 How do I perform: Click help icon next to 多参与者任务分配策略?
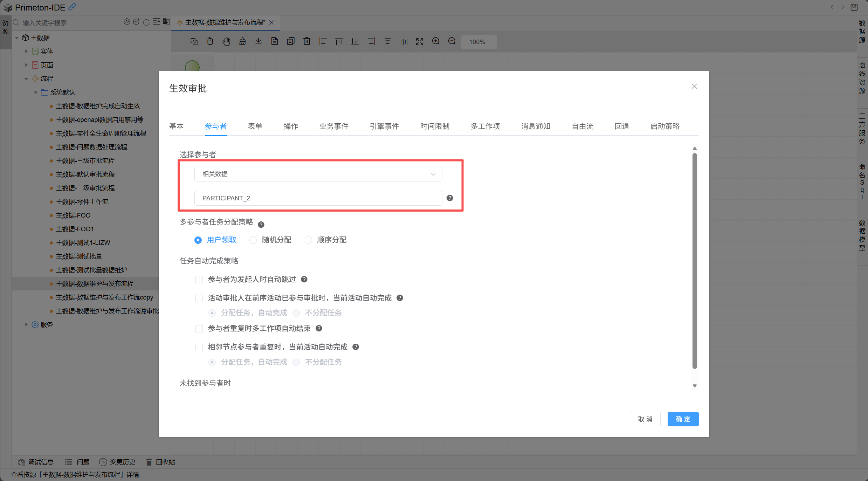click(261, 225)
